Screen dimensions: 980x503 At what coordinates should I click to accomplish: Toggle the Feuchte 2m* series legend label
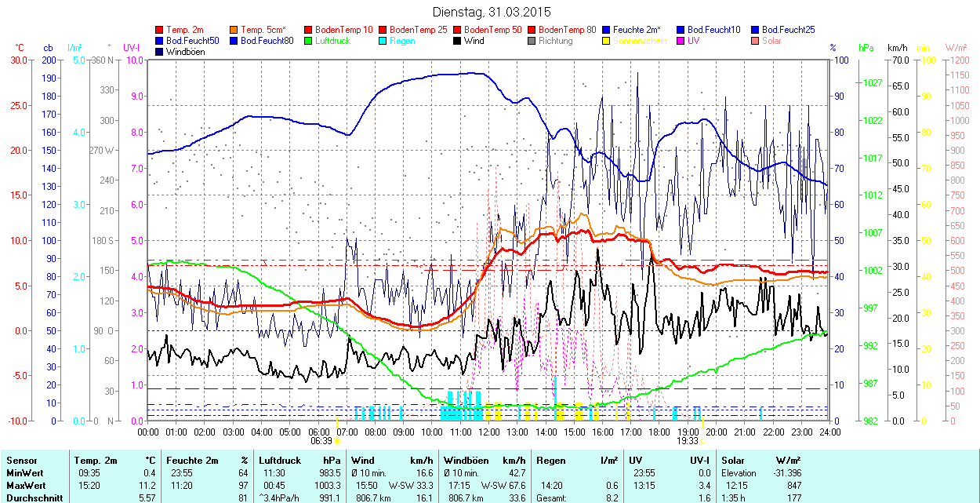point(638,30)
